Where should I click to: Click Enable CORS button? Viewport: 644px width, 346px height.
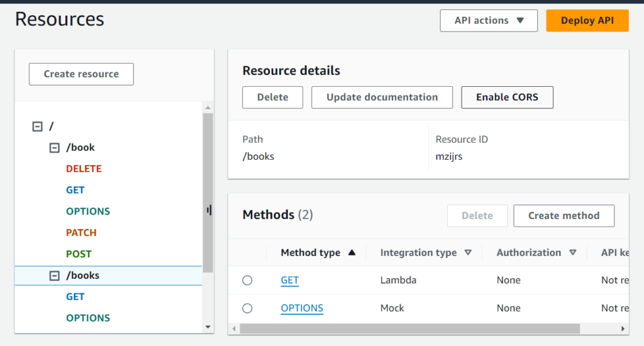point(507,98)
